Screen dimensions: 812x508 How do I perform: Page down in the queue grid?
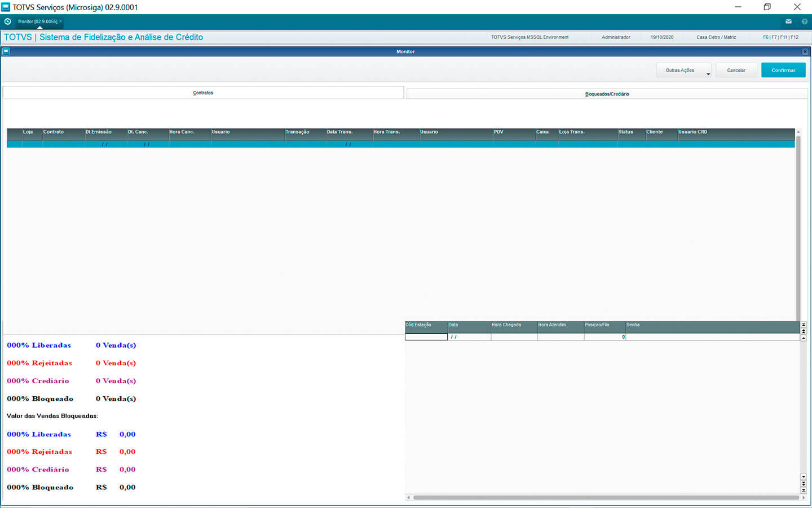(804, 484)
